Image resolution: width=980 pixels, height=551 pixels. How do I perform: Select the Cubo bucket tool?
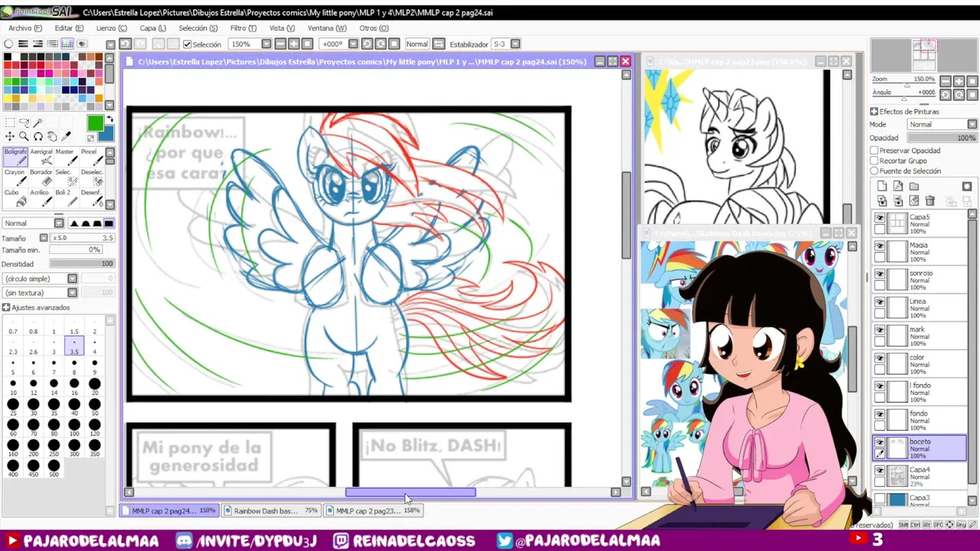pyautogui.click(x=15, y=198)
